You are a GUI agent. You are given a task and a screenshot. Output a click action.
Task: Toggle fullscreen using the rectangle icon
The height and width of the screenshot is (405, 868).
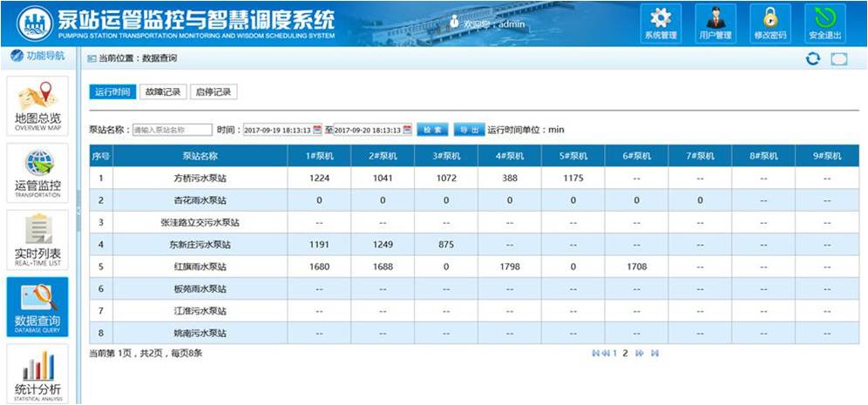pyautogui.click(x=838, y=59)
